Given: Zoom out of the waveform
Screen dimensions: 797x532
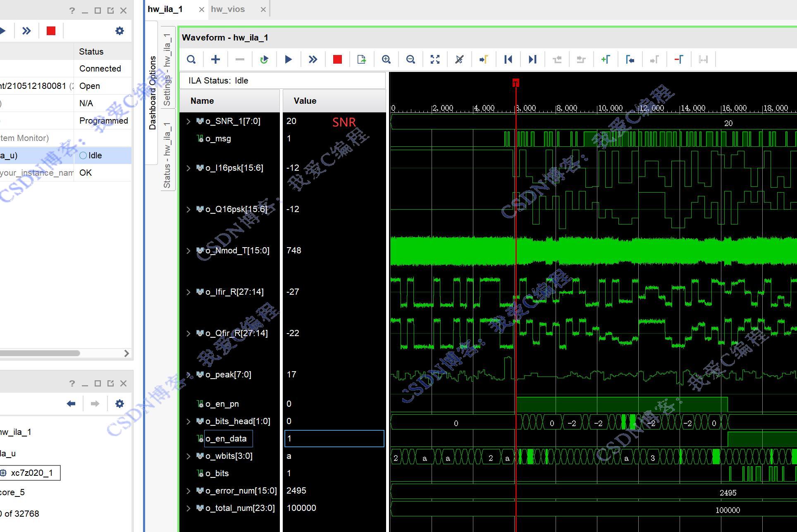Looking at the screenshot, I should [x=410, y=60].
